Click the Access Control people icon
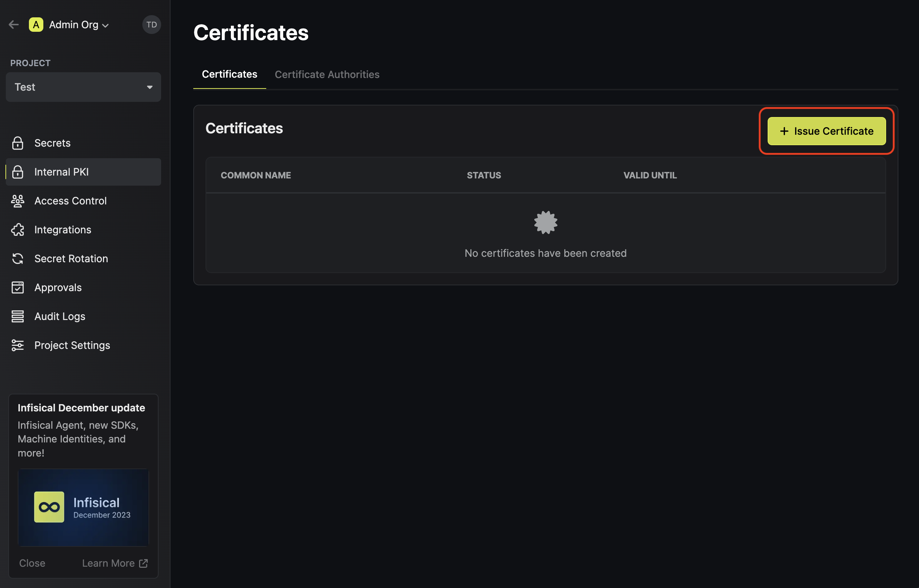 18,201
